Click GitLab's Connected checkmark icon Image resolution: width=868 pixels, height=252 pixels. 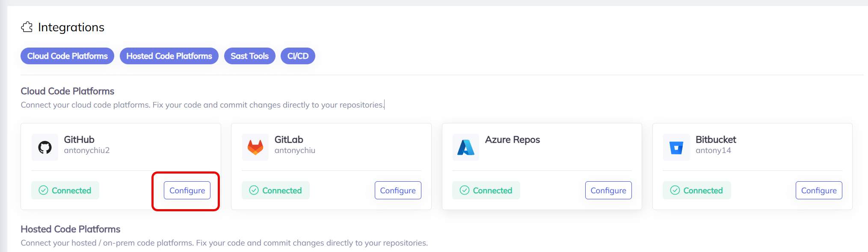pyautogui.click(x=254, y=190)
